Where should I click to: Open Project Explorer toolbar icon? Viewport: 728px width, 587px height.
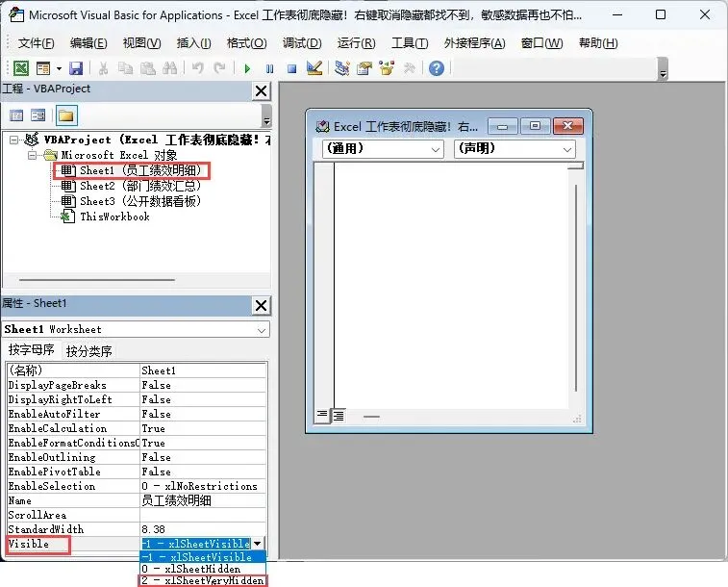coord(342,68)
